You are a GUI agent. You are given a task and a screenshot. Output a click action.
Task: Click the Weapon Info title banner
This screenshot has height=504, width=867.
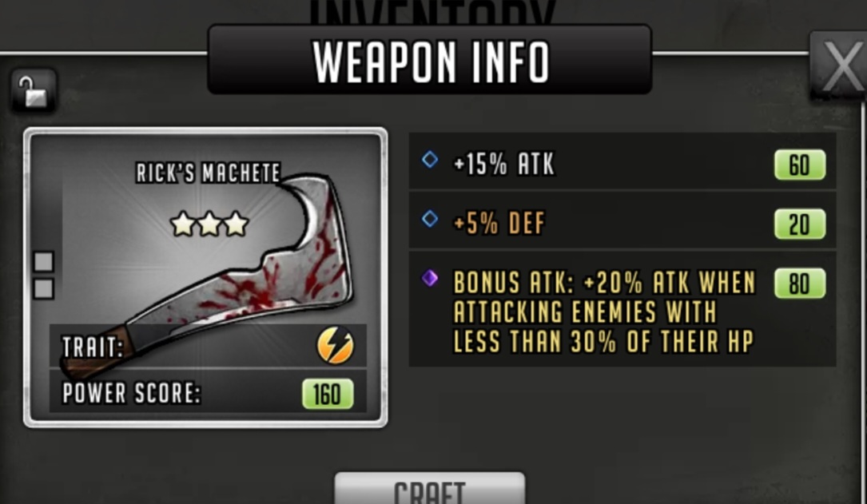pyautogui.click(x=430, y=59)
